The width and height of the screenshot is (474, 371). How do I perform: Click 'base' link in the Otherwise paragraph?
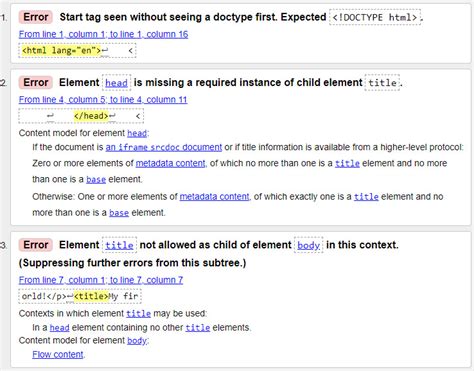pyautogui.click(x=119, y=213)
